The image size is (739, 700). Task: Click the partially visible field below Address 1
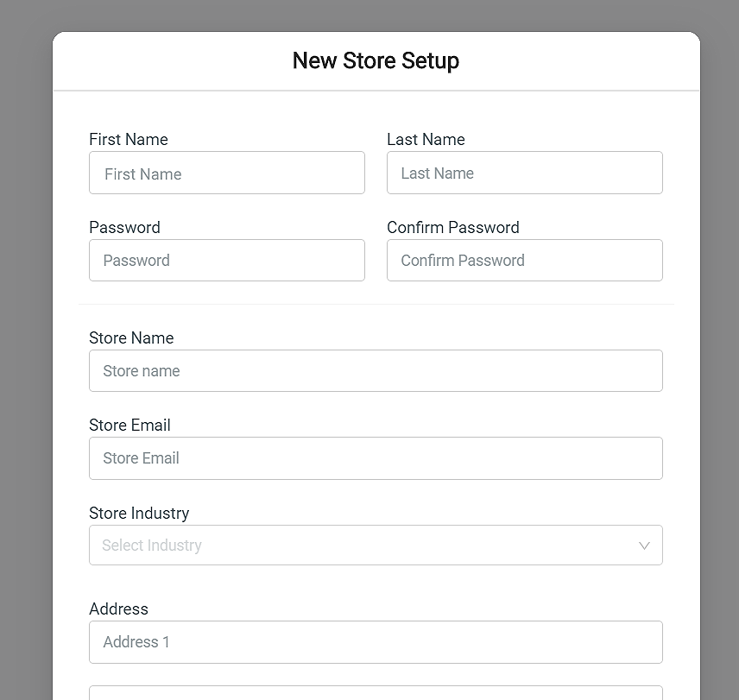(376, 693)
